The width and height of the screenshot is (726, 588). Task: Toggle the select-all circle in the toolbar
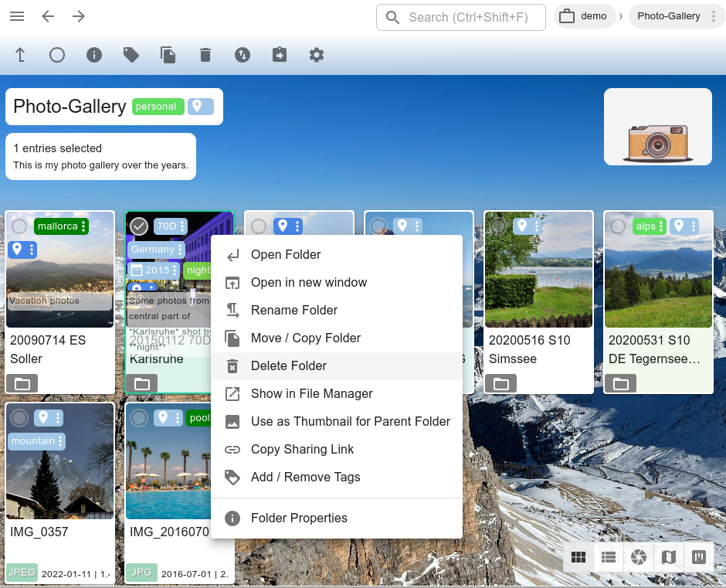pyautogui.click(x=57, y=55)
